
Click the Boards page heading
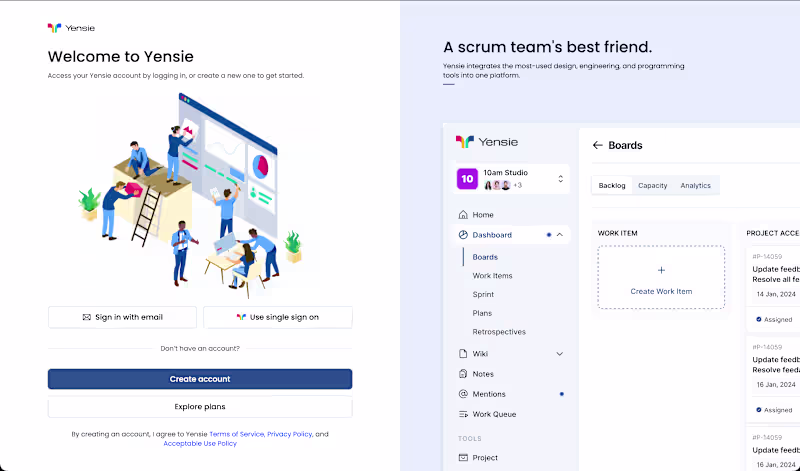click(625, 145)
